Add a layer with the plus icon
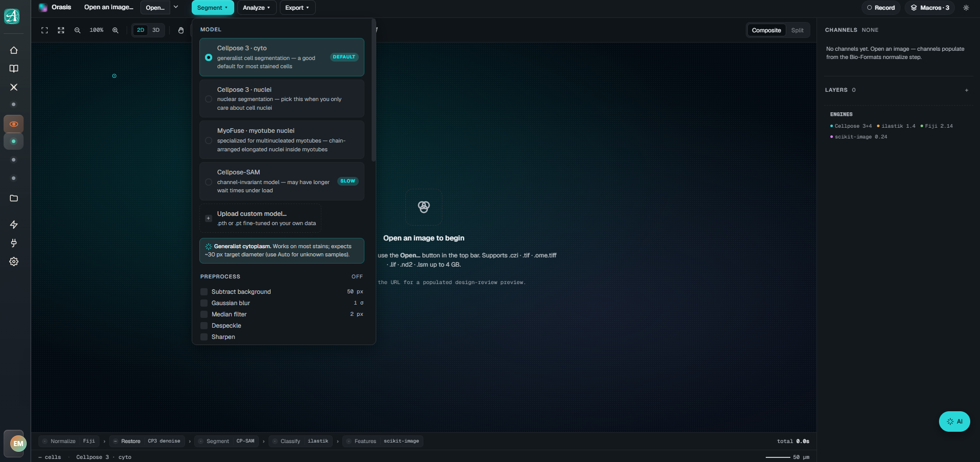The image size is (980, 462). (967, 90)
